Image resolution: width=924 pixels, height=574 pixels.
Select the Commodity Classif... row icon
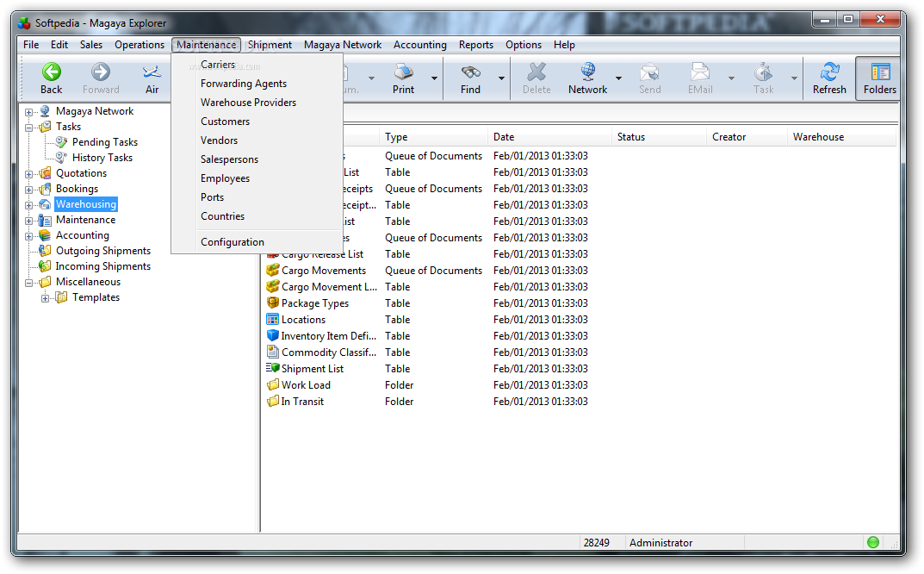point(272,353)
